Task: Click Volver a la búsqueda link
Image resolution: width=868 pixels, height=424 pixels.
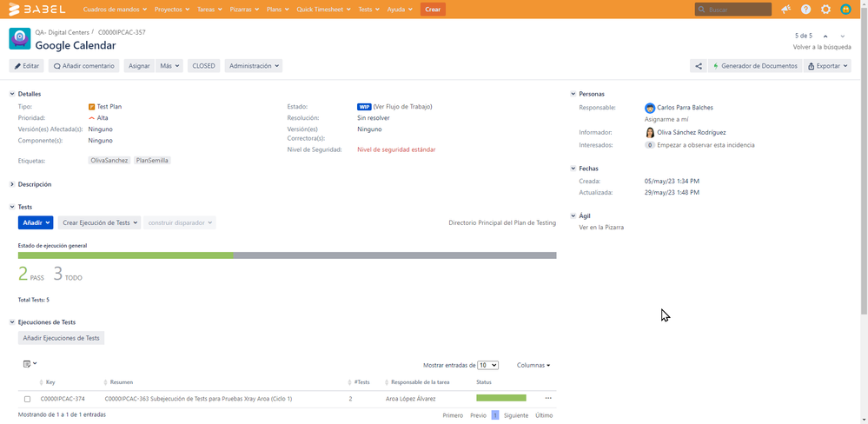Action: pyautogui.click(x=822, y=48)
